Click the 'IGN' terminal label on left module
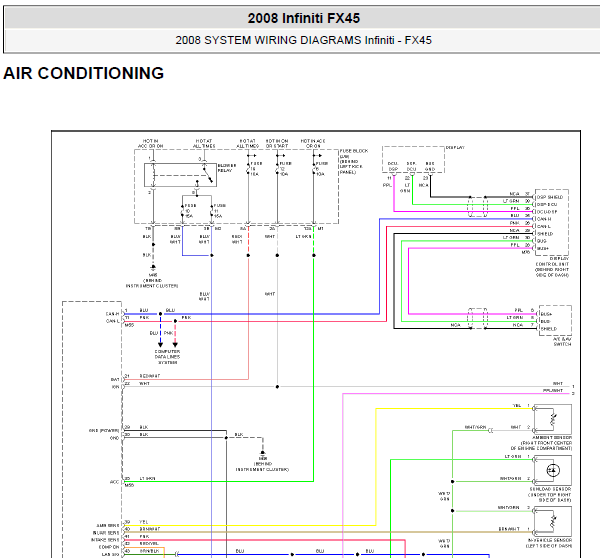The height and width of the screenshot is (558, 600). point(116,387)
